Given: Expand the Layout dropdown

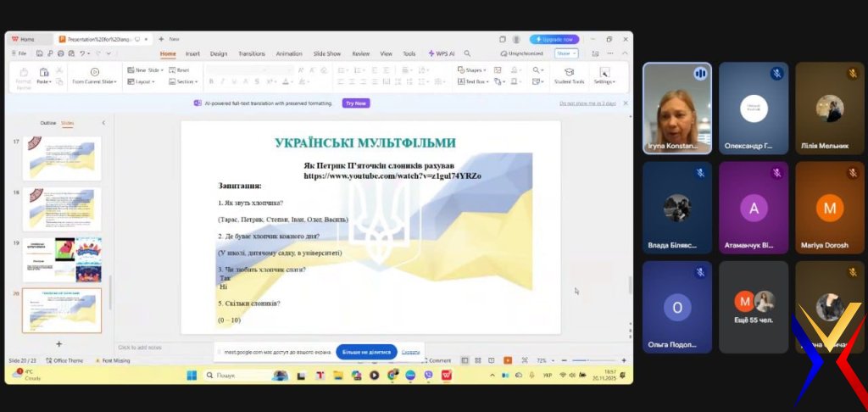Looking at the screenshot, I should pyautogui.click(x=141, y=82).
